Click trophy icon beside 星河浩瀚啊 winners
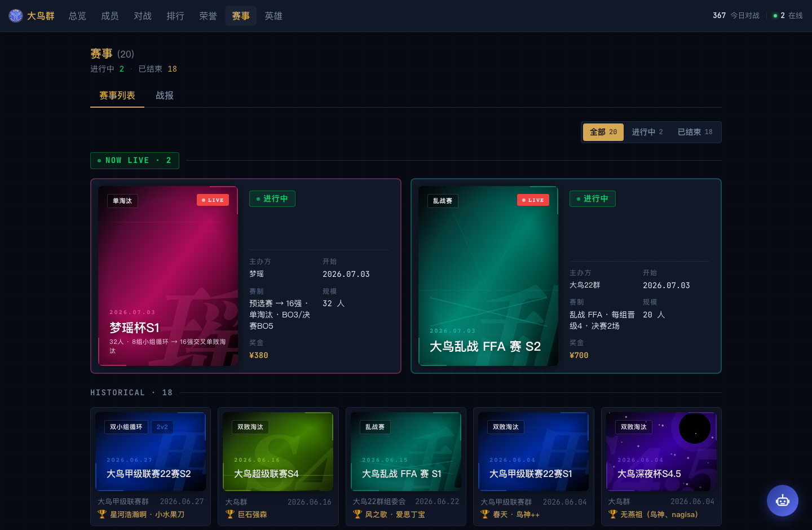This screenshot has height=530, width=812. click(x=102, y=514)
